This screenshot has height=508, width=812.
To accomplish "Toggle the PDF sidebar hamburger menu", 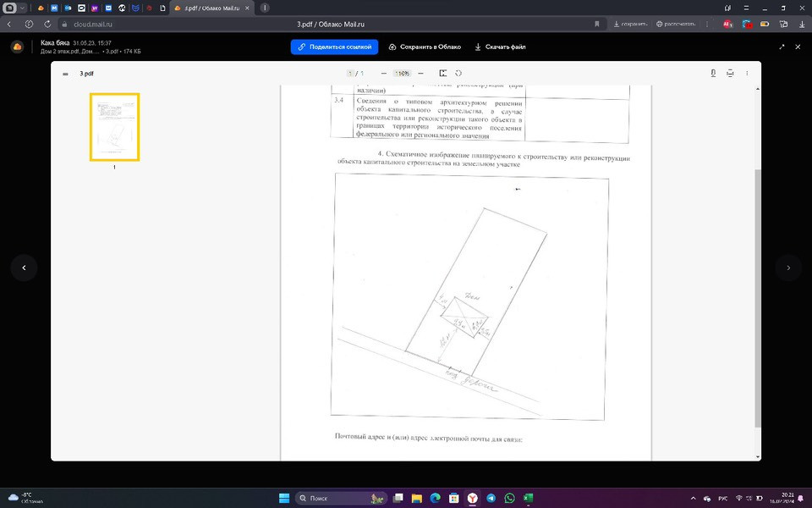I will coord(65,74).
